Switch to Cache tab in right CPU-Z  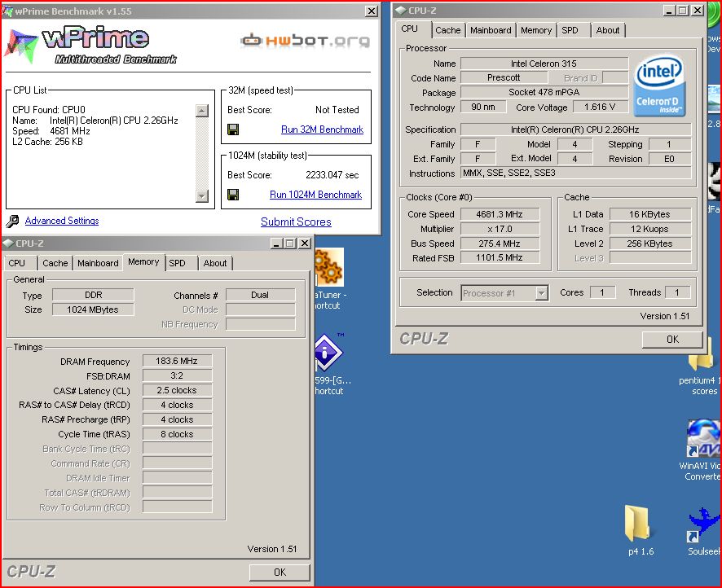pyautogui.click(x=447, y=30)
